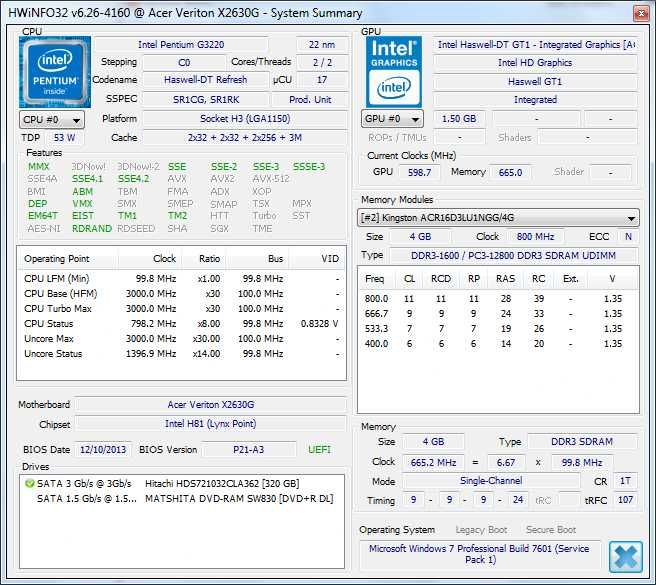Click the Single-Channel mode field

point(491,481)
